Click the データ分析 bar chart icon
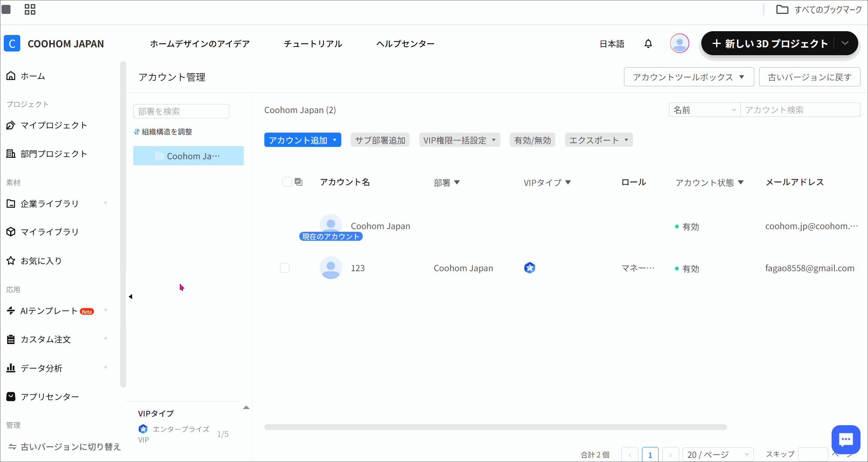 pyautogui.click(x=11, y=368)
